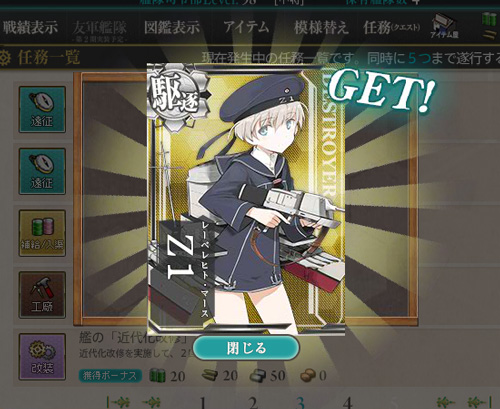This screenshot has height=409, width=500.
Task: Click the Z1 destroyer card artwork
Action: pos(246,199)
